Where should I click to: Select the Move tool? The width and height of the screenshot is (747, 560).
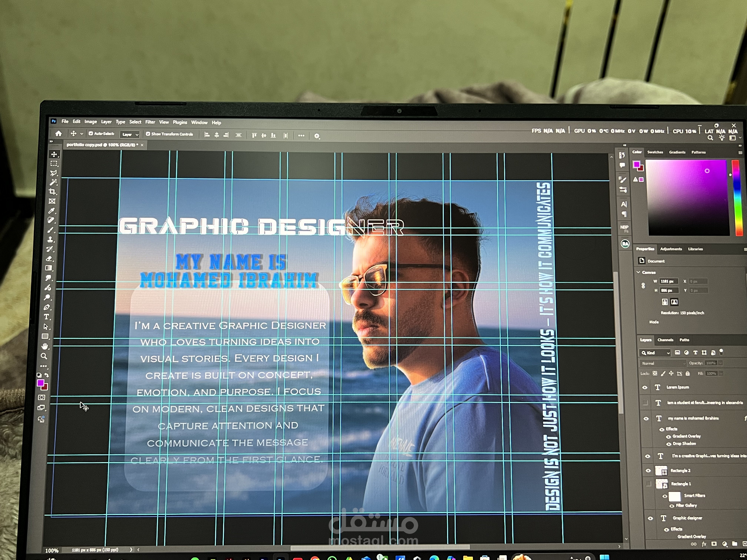click(54, 155)
